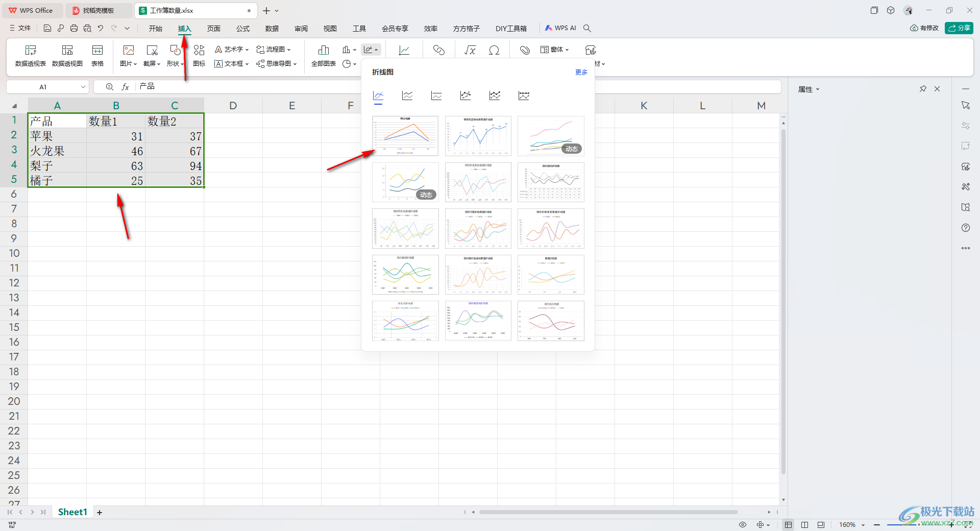Switch to page break preview in status bar
The width and height of the screenshot is (980, 531).
(x=821, y=525)
